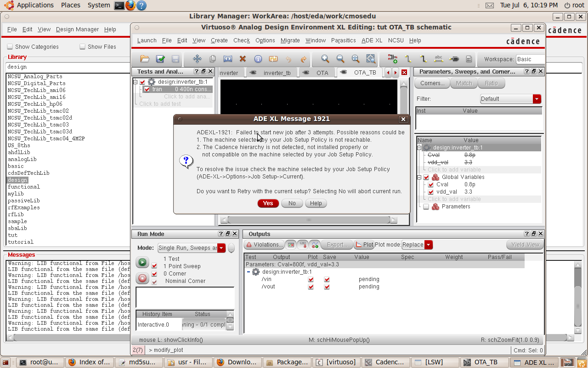Click the narrow Create Wire icon
The width and height of the screenshot is (588, 368).
(x=408, y=59)
